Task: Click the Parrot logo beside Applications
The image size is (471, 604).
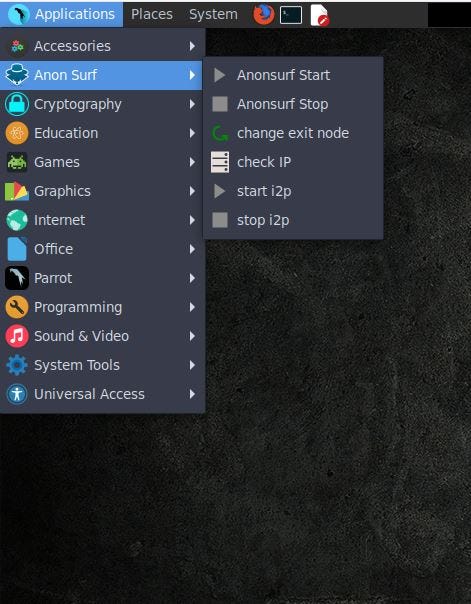Action: (x=18, y=15)
